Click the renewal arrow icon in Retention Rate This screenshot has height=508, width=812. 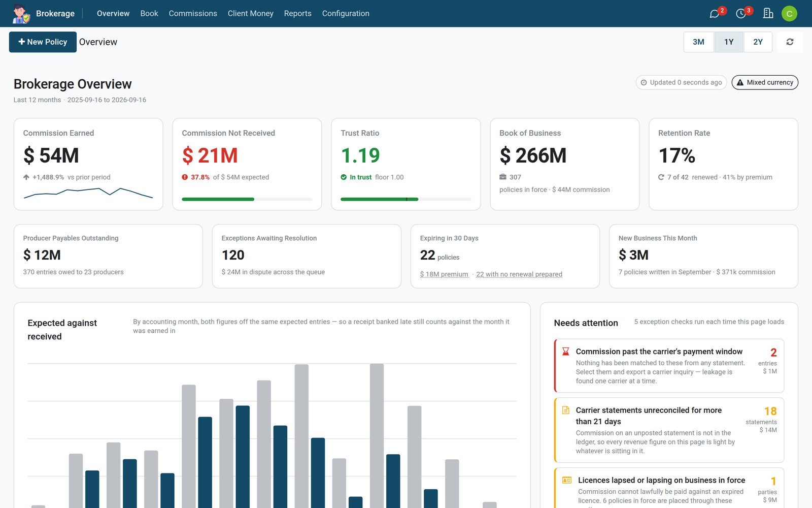tap(661, 177)
